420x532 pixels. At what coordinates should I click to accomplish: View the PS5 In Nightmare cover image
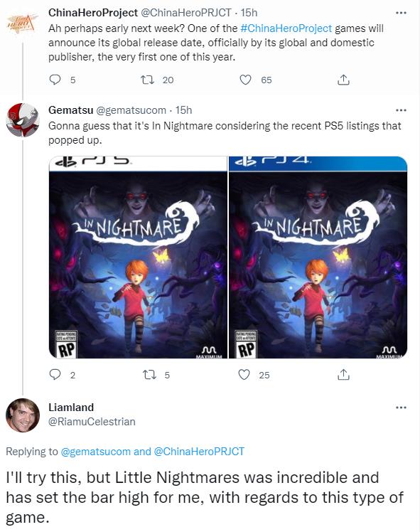(138, 257)
